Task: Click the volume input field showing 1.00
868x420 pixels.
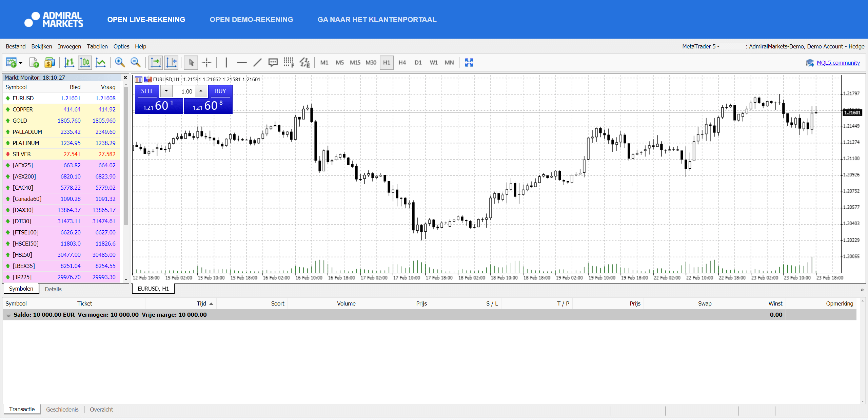Action: click(186, 91)
